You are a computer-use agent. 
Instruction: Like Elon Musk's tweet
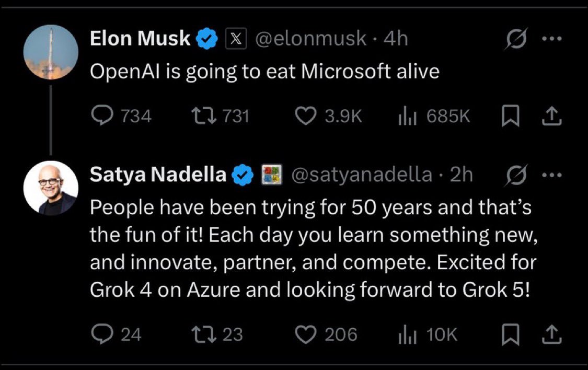point(306,116)
